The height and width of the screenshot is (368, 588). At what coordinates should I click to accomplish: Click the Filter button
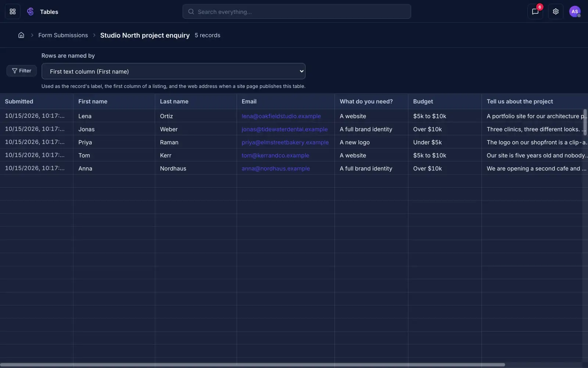22,71
